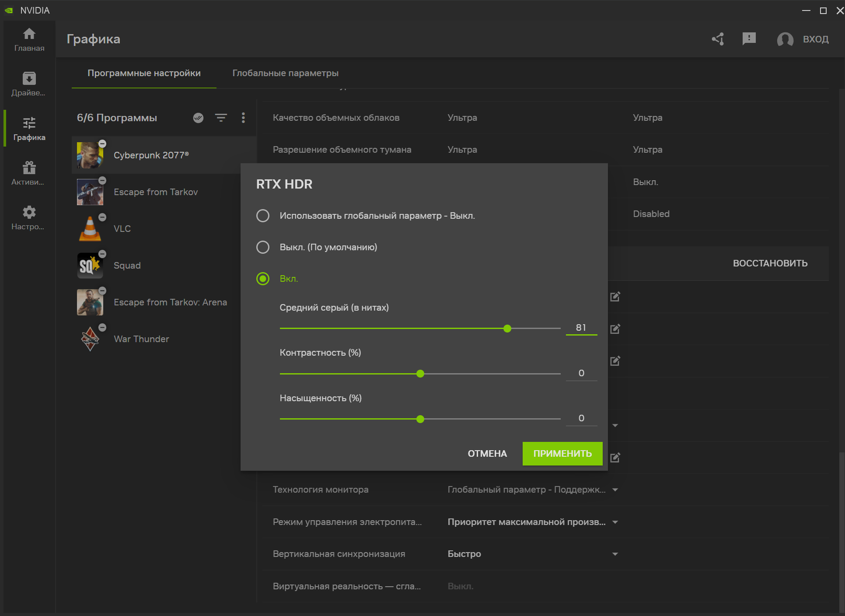This screenshot has width=845, height=616.
Task: Click the ПРИМЕНИТЬ button
Action: [562, 454]
